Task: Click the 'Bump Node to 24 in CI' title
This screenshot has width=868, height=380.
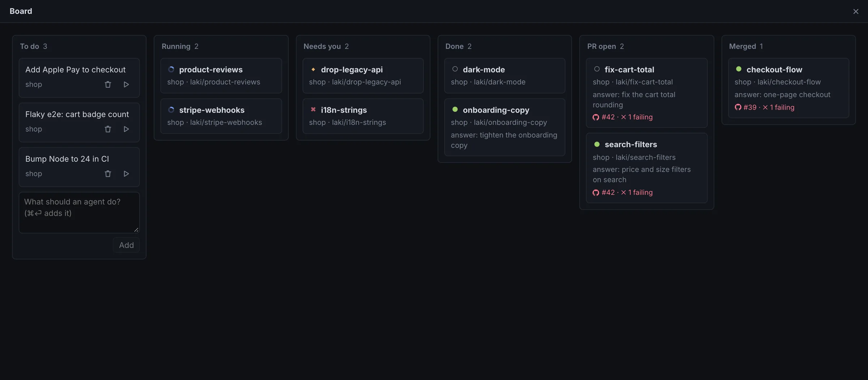Action: (67, 159)
